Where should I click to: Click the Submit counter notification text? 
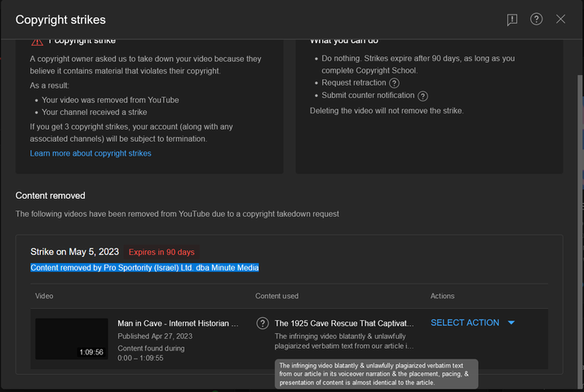pos(368,95)
